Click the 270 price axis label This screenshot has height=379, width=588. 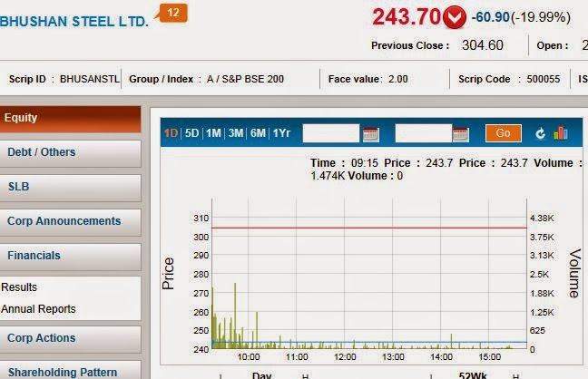201,293
